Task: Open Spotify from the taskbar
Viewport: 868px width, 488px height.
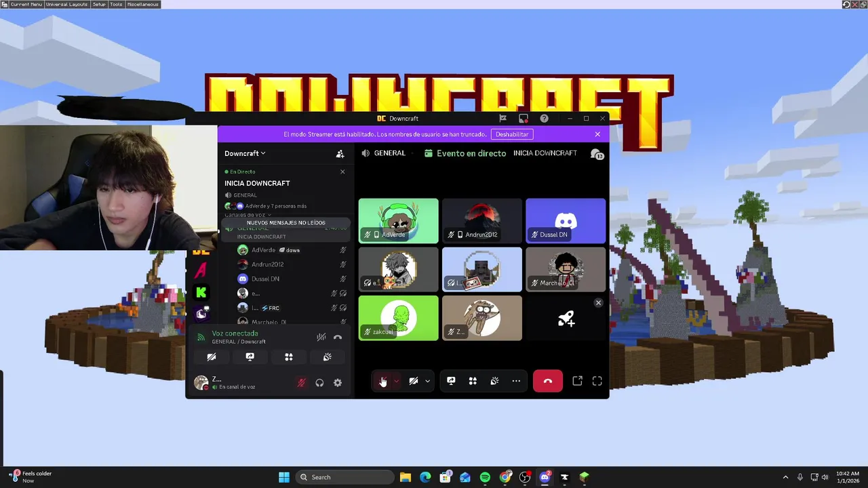Action: click(485, 477)
